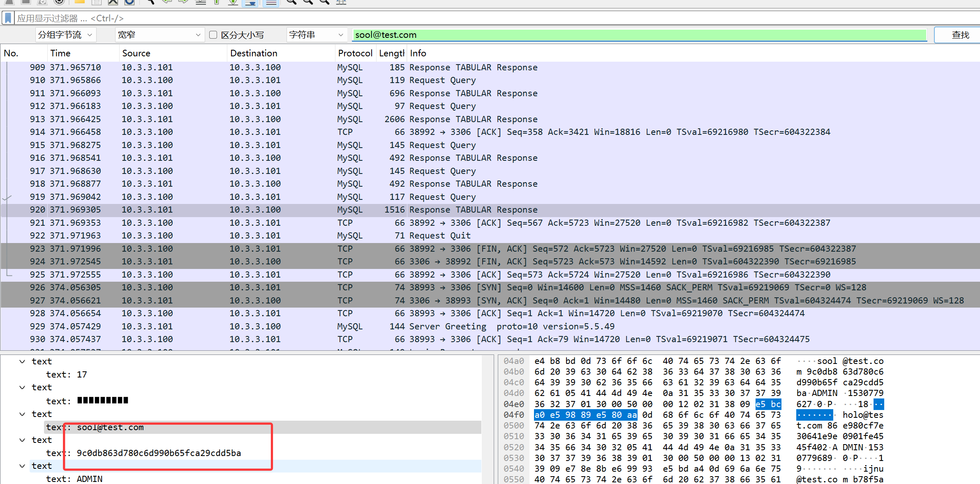Click the display filter bookmark icon
Image resolution: width=980 pixels, height=484 pixels.
[8, 18]
